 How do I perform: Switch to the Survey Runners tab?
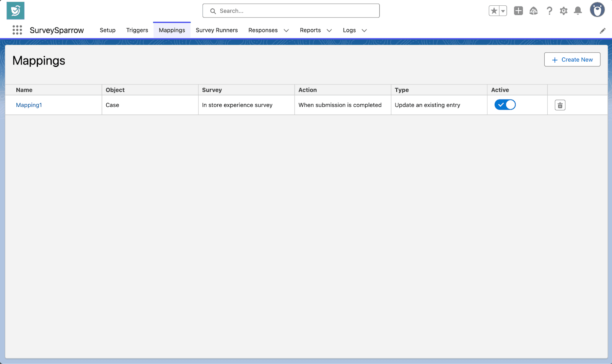(216, 30)
